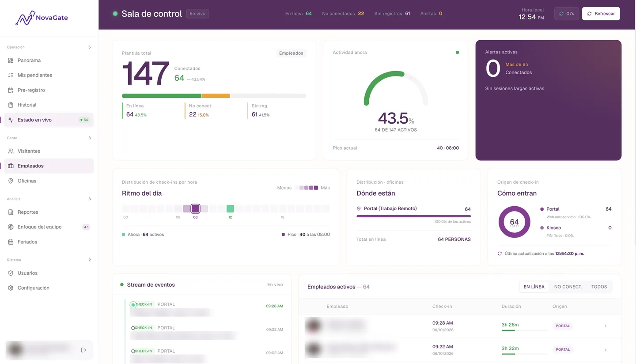Image resolution: width=636 pixels, height=364 pixels.
Task: Select the 09:02 AM check-in event
Action: [206, 355]
